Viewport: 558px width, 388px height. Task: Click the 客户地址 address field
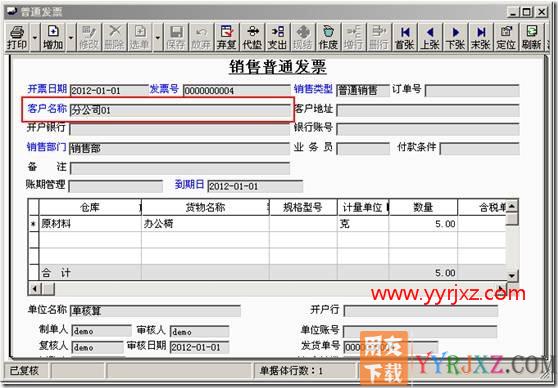click(x=428, y=110)
